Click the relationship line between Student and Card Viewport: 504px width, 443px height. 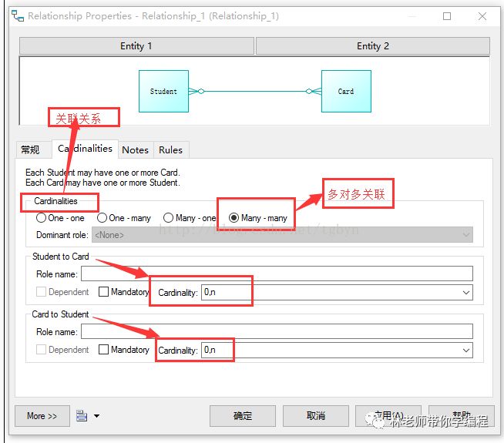point(255,91)
